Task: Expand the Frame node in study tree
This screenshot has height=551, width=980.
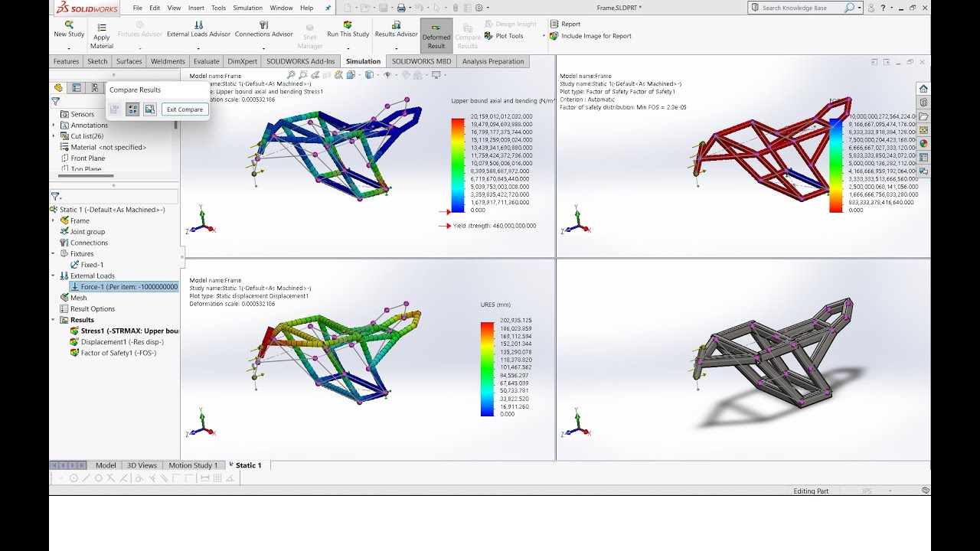Action: coord(54,220)
